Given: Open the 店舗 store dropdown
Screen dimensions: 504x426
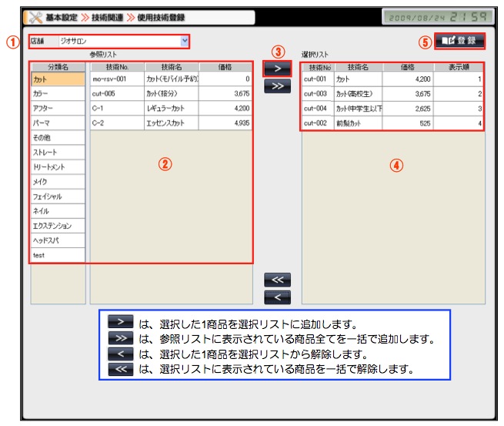Looking at the screenshot, I should point(184,40).
